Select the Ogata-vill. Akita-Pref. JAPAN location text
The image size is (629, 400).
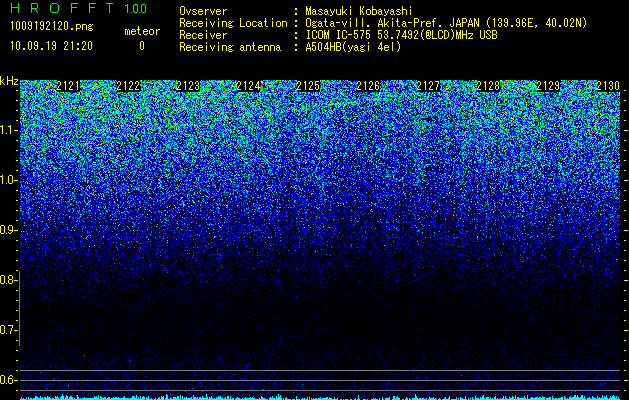(446, 23)
